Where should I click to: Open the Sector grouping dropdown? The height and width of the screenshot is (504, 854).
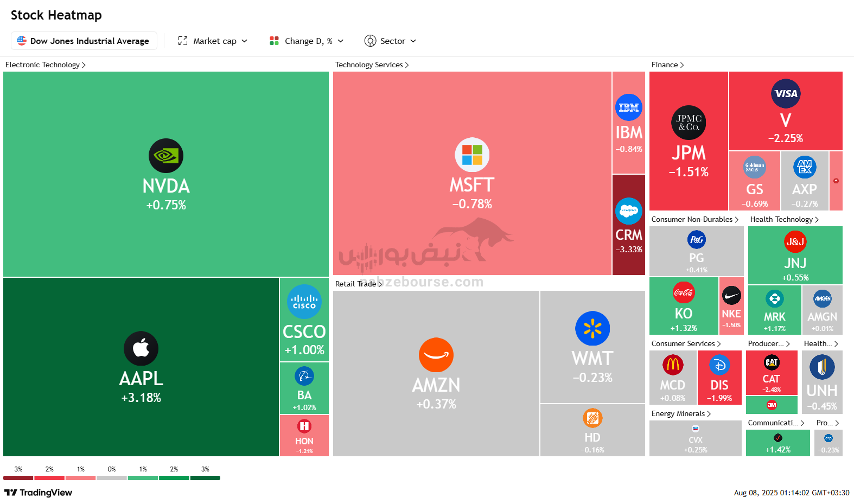tap(391, 41)
